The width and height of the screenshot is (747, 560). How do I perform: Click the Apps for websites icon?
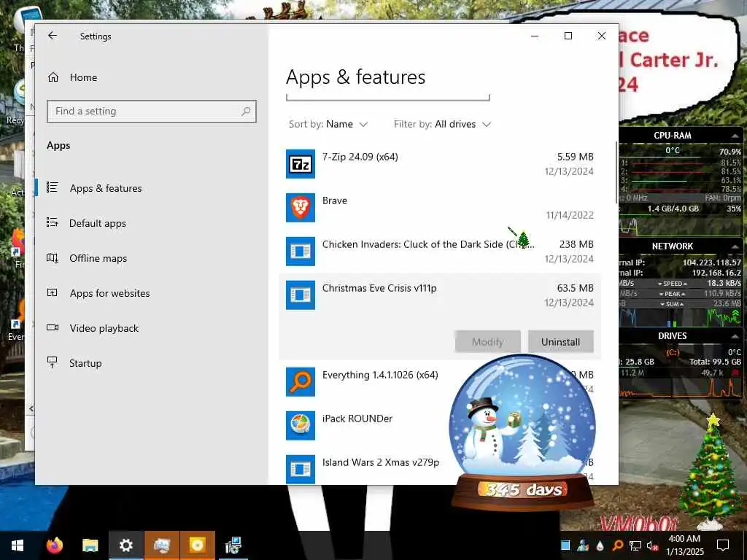(53, 293)
